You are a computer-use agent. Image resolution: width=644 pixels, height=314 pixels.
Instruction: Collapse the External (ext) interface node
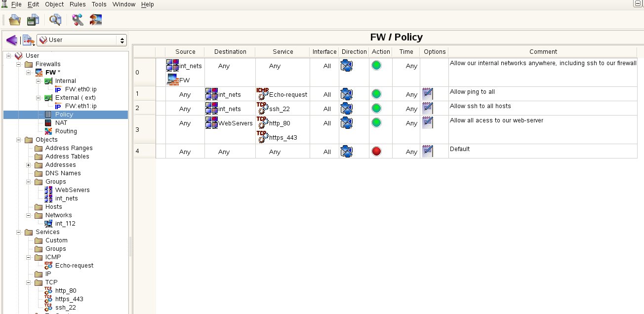click(38, 98)
